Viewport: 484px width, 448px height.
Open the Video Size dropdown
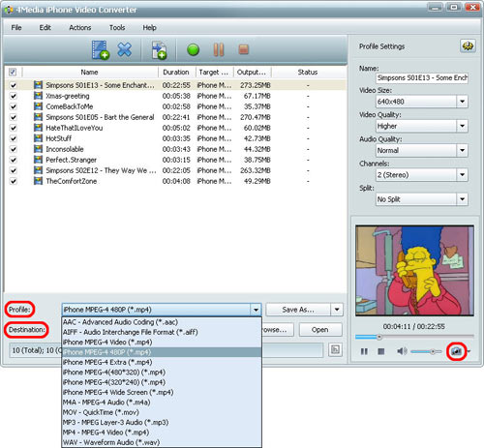tap(462, 102)
